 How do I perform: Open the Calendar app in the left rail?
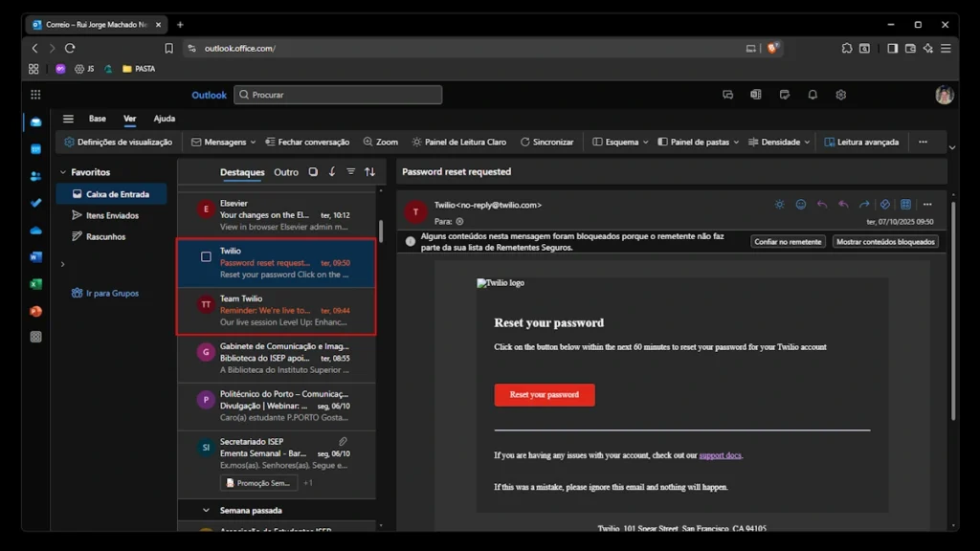(35, 149)
